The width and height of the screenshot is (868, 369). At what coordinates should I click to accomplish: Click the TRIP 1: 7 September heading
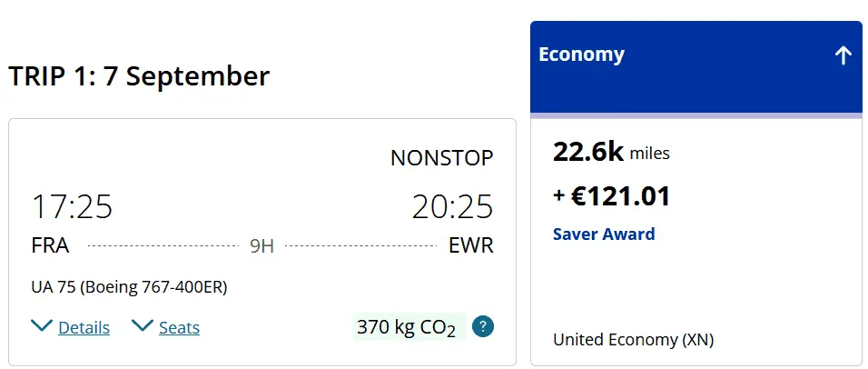139,76
